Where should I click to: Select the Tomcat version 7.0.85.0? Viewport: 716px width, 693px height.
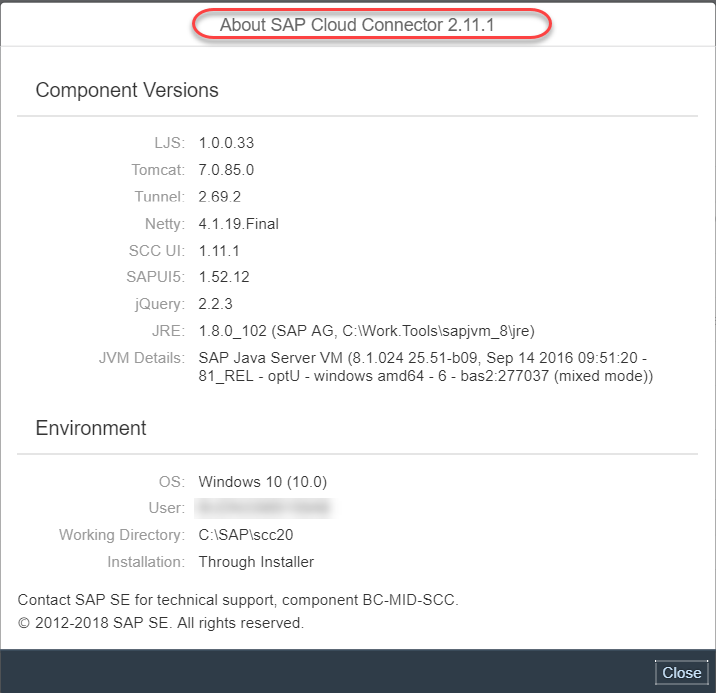coord(226,170)
